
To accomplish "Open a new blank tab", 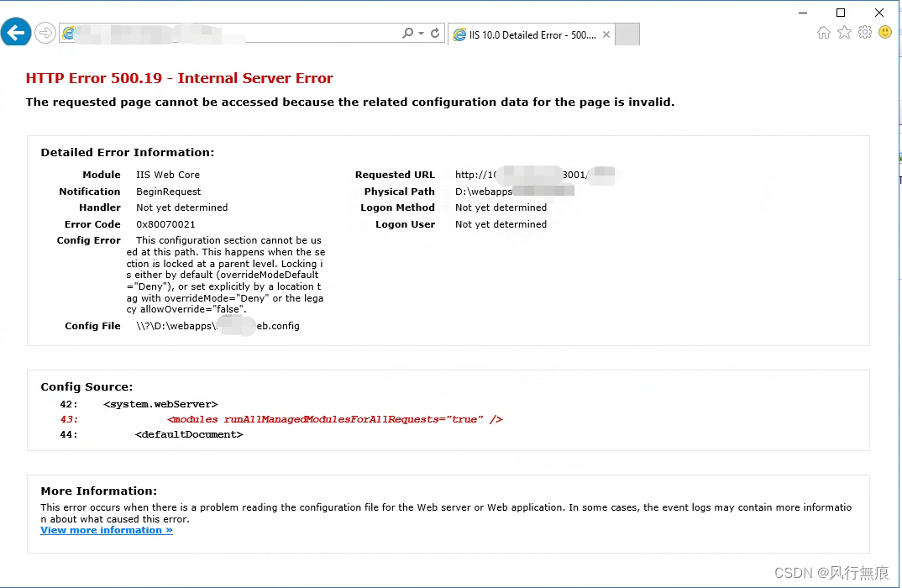I will coord(627,34).
